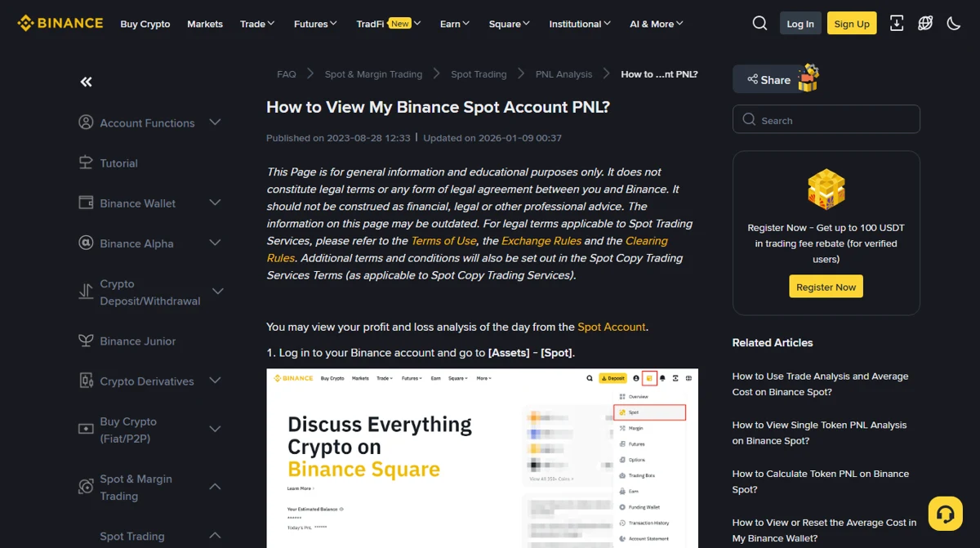This screenshot has width=980, height=548.
Task: Expand the Account Functions chevron
Action: 215,123
